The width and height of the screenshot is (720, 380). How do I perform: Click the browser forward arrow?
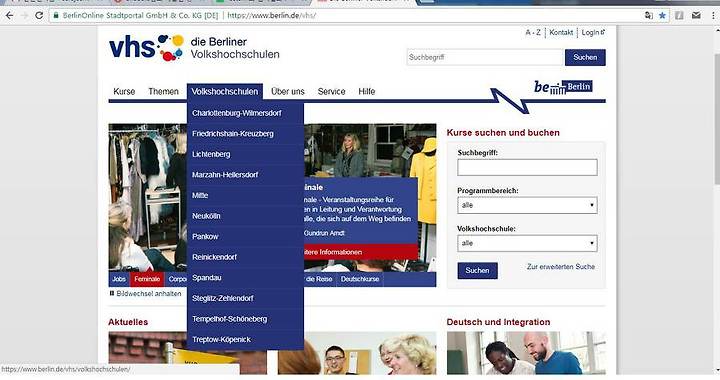click(24, 16)
